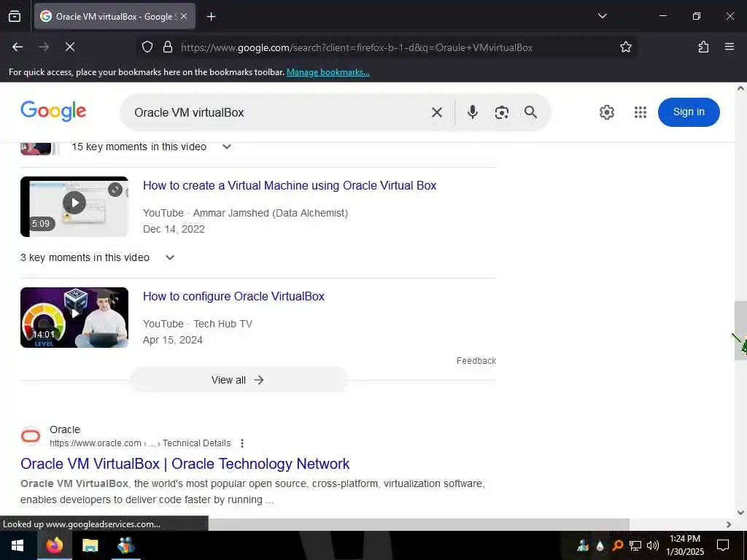This screenshot has height=560, width=747.
Task: Play the 5:09 Virtual Machine video thumbnail
Action: pos(74,206)
